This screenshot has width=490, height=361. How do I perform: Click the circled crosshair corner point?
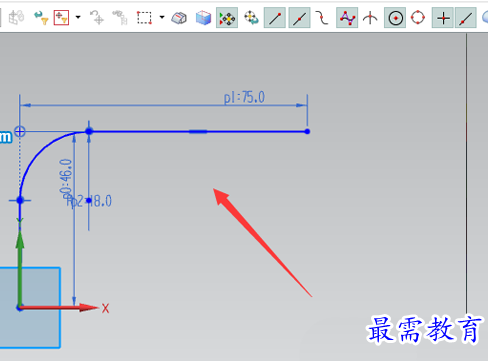click(x=20, y=131)
